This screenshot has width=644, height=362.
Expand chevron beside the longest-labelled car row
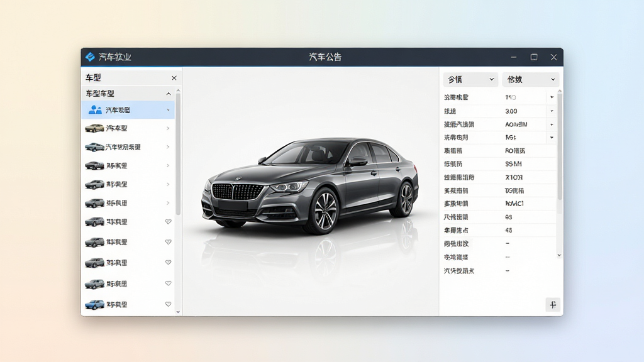click(168, 147)
